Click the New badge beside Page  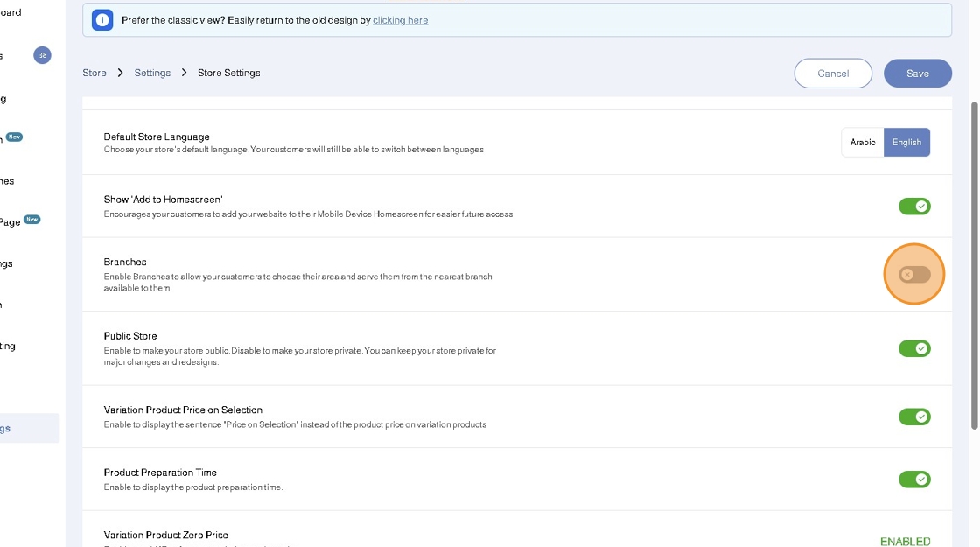(x=32, y=220)
